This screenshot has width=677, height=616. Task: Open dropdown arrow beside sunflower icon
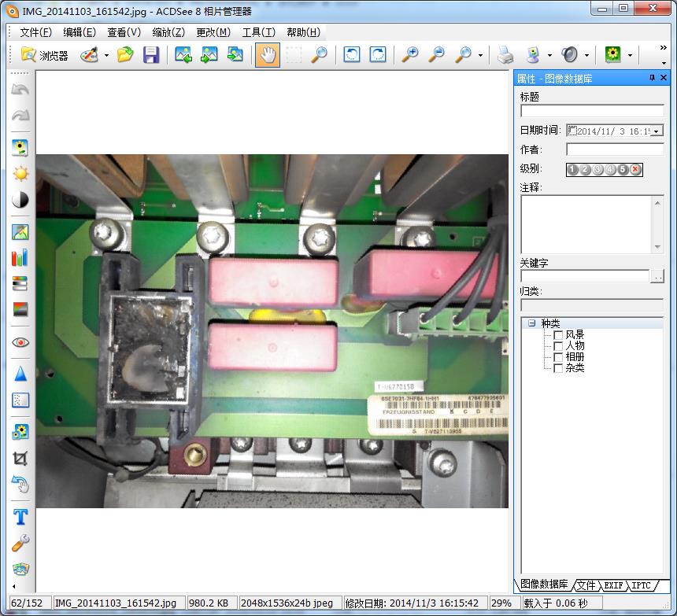630,55
